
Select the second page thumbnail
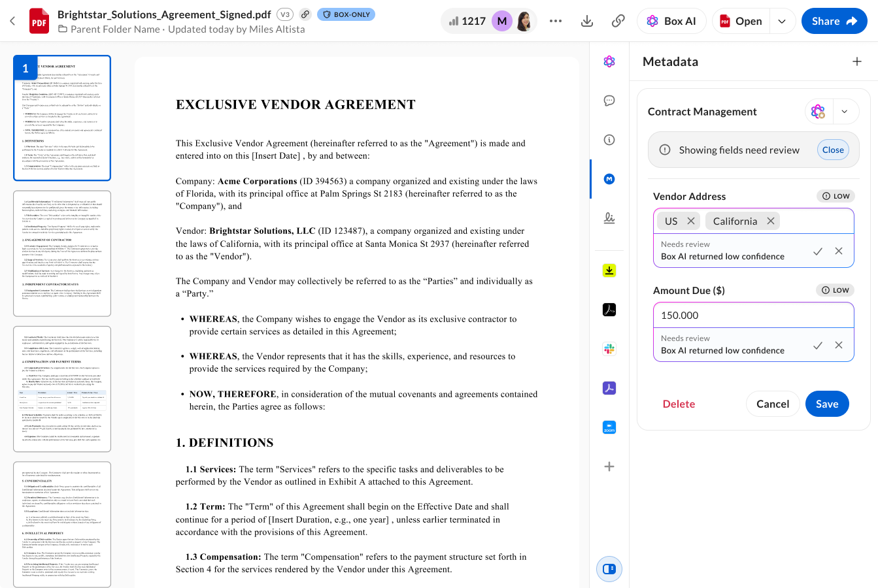point(61,253)
